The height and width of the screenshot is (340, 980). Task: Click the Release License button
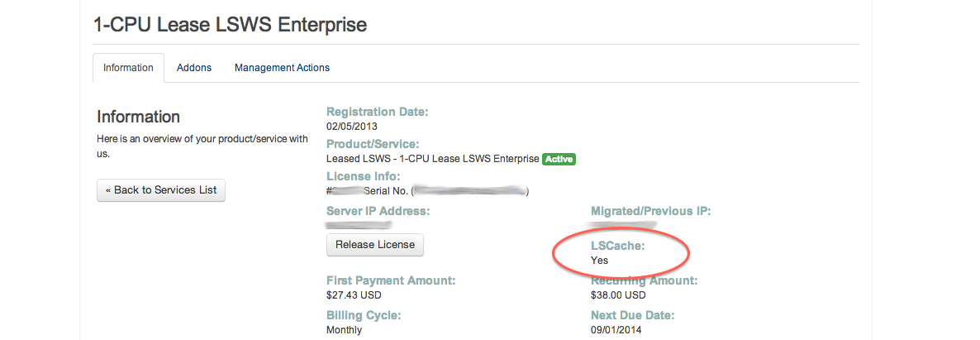pyautogui.click(x=375, y=245)
